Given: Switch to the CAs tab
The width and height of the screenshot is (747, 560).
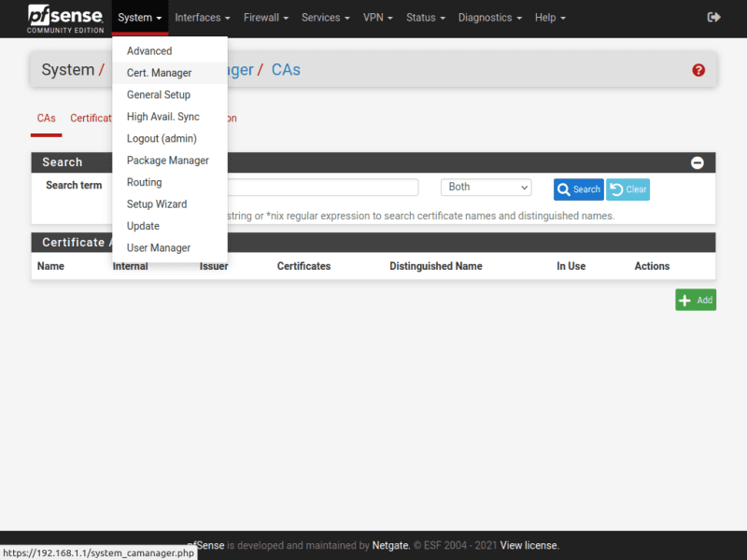Looking at the screenshot, I should [46, 119].
